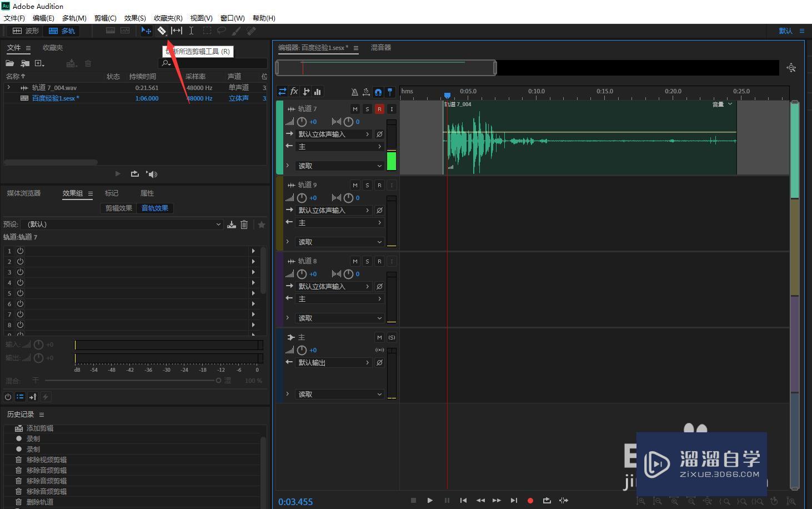Click the Play button in the transport
812x509 pixels.
430,500
